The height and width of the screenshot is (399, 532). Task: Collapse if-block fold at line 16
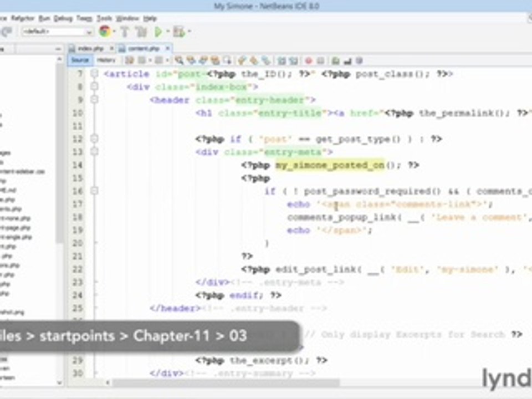click(x=94, y=191)
